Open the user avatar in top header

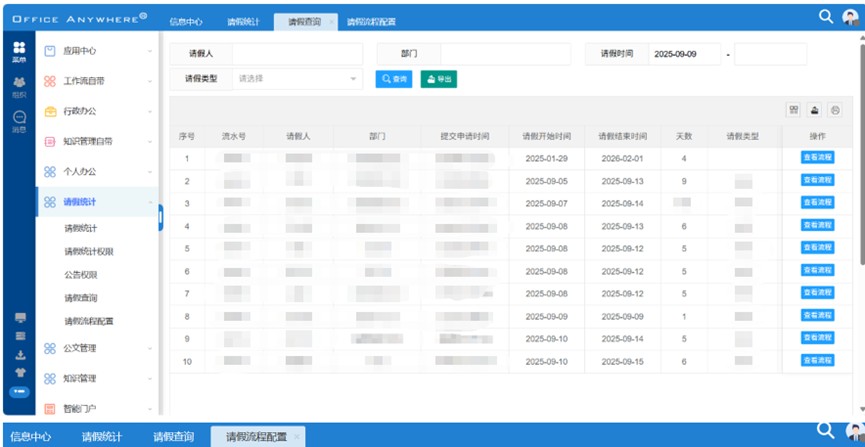coord(850,18)
